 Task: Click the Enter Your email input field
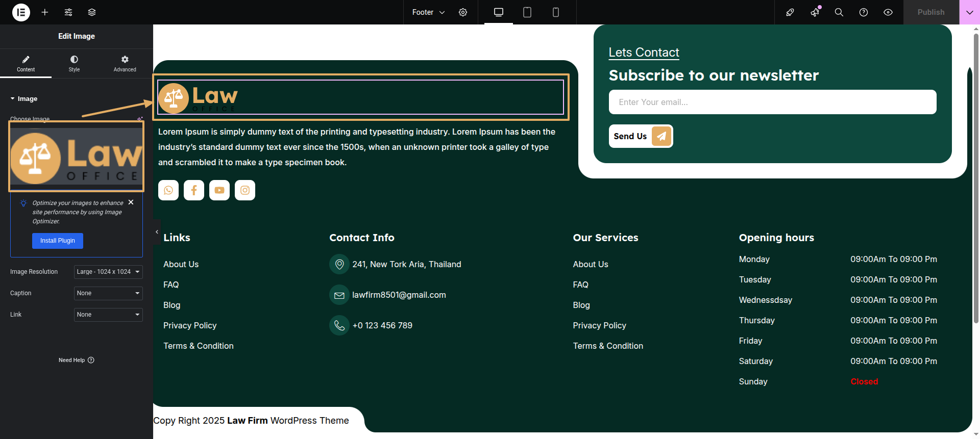pos(772,102)
